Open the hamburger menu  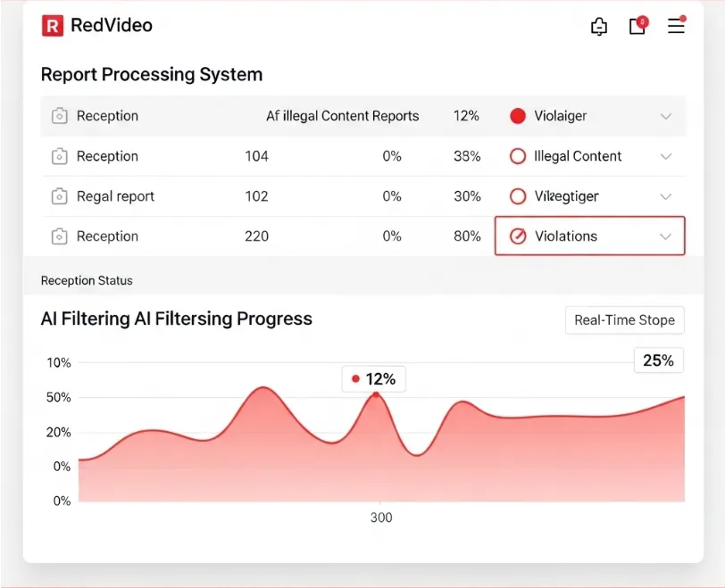coord(676,26)
